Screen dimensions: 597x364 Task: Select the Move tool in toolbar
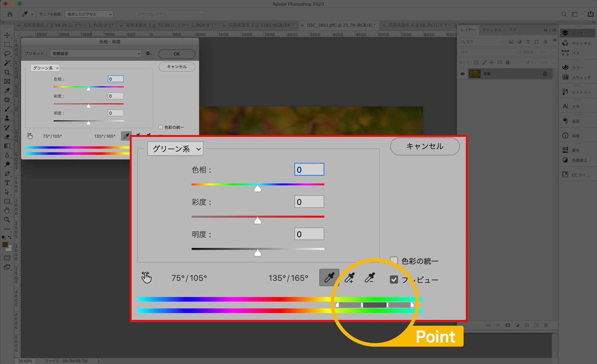[x=7, y=35]
